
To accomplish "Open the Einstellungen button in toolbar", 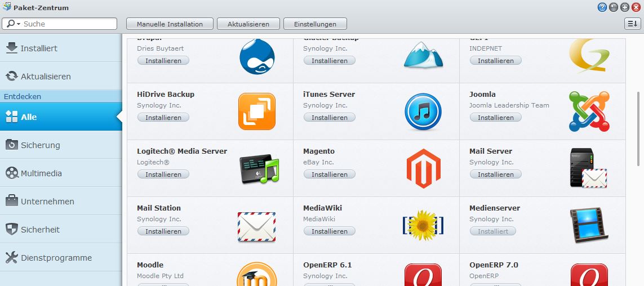I will [315, 24].
